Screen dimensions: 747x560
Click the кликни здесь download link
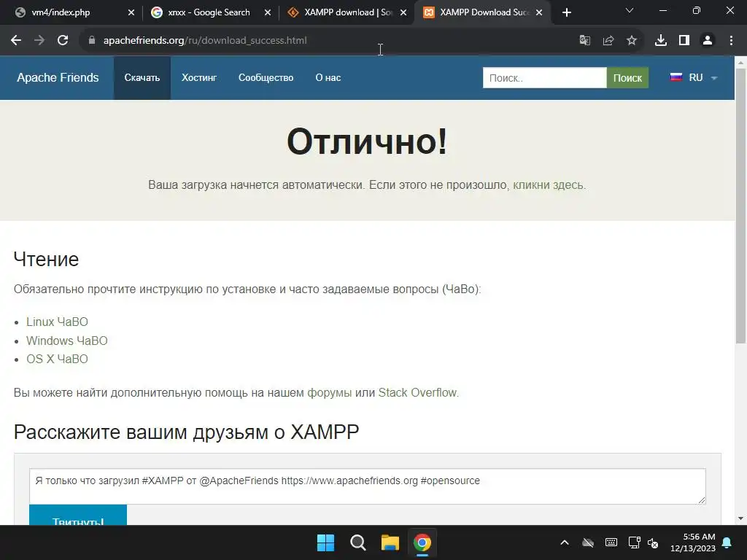pos(548,184)
